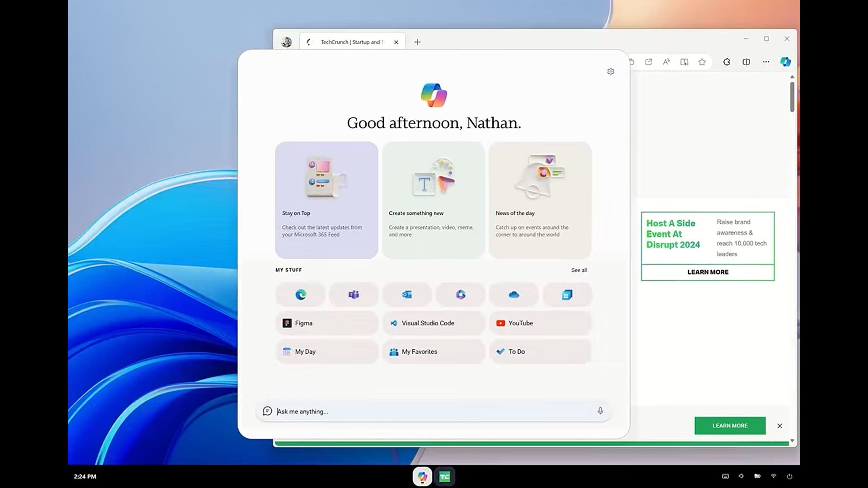Screen dimensions: 868x488
Task: Launch Outlook from My Stuff
Action: click(407, 295)
